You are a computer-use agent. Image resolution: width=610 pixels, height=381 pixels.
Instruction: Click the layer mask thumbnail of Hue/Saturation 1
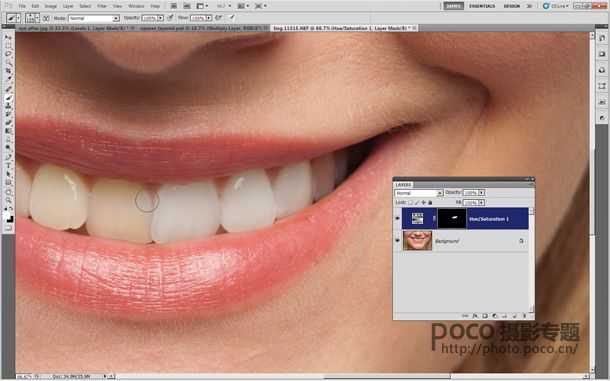click(x=452, y=218)
